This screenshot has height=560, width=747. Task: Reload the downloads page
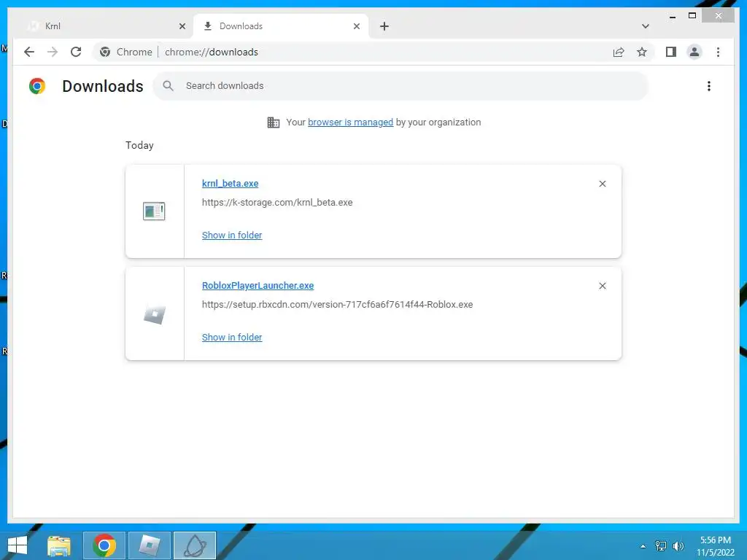click(76, 52)
